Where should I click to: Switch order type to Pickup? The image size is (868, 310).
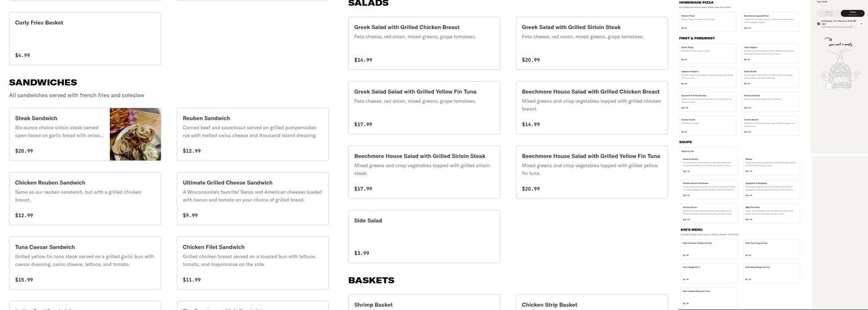852,13
